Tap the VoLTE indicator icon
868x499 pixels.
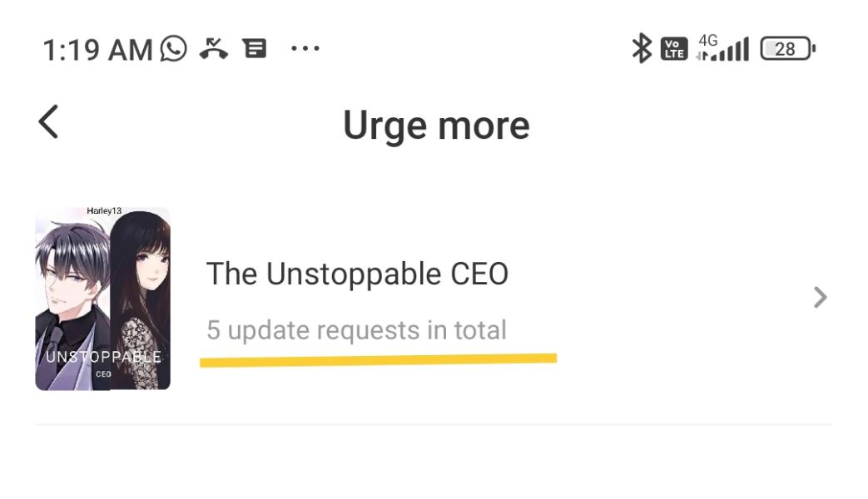tap(674, 49)
